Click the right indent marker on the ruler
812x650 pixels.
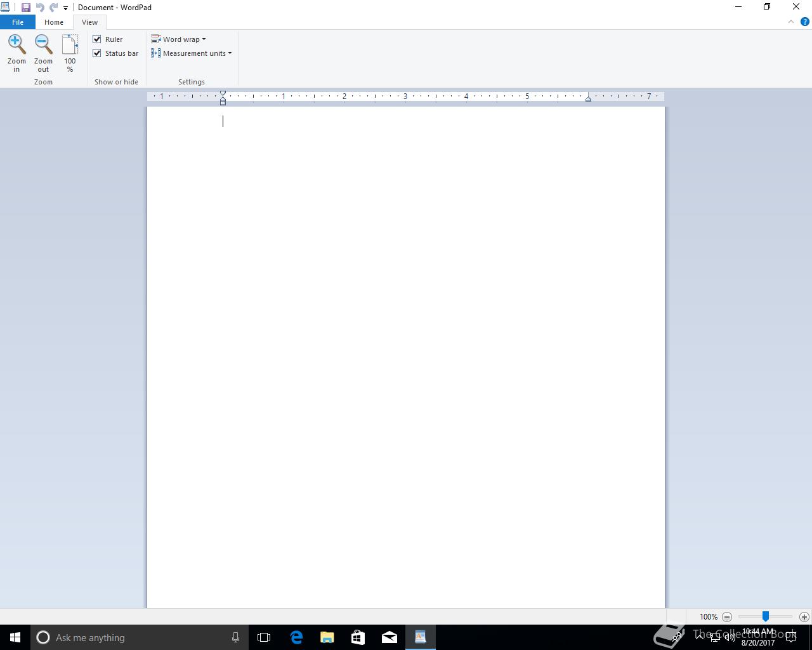coord(588,98)
